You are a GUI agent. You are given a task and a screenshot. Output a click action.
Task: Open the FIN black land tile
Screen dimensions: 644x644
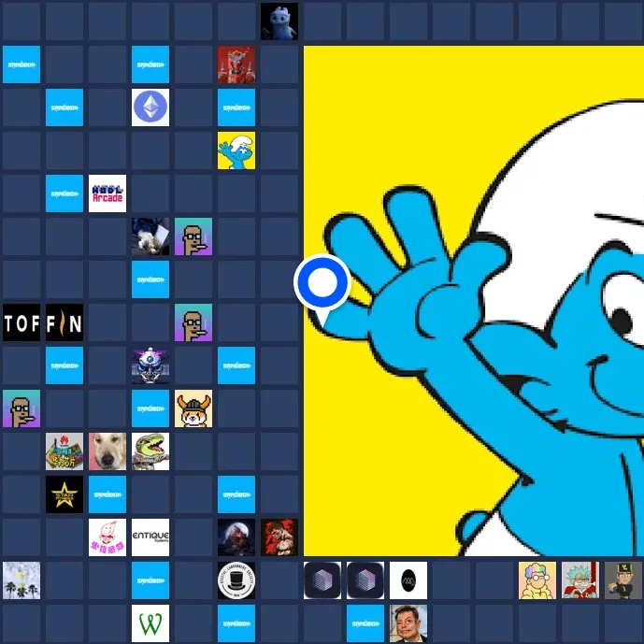point(64,322)
